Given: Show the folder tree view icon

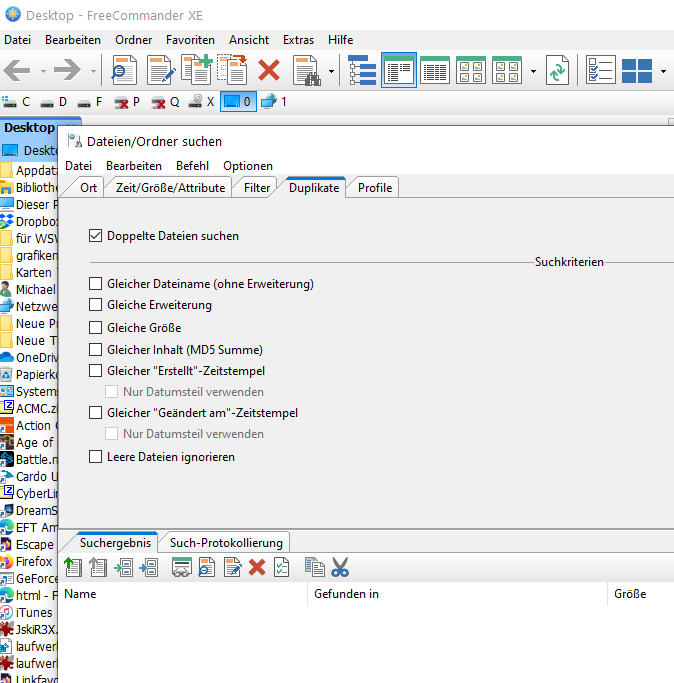Looking at the screenshot, I should [362, 70].
